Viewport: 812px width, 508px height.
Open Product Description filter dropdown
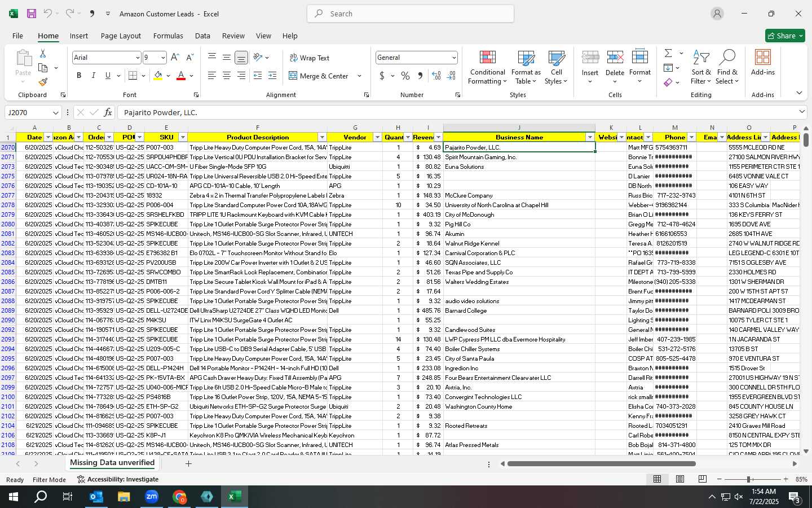322,137
